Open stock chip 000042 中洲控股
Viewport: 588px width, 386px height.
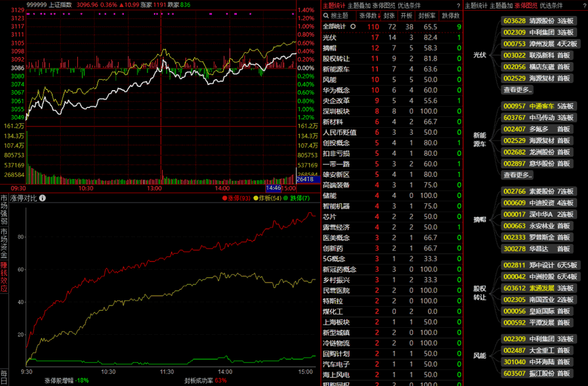540,277
